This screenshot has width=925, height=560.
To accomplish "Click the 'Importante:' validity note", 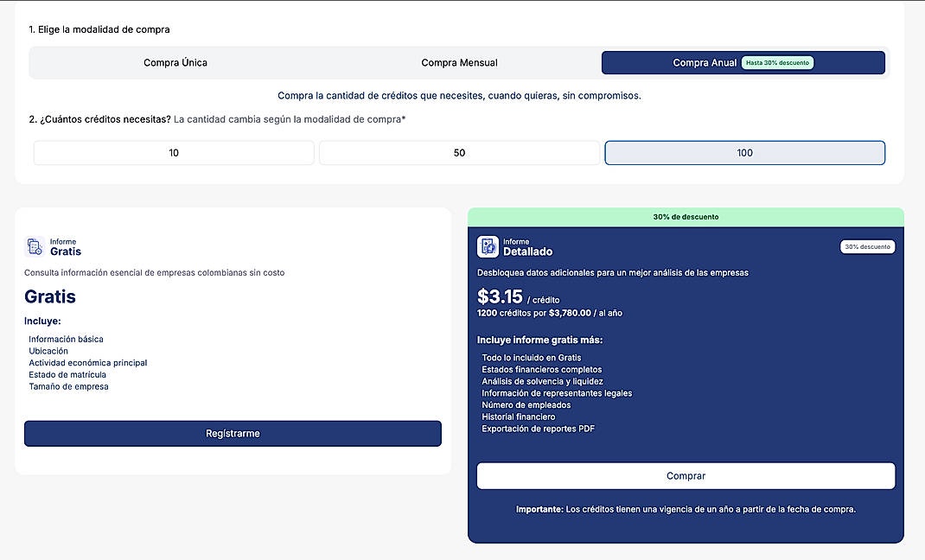I will (x=686, y=509).
